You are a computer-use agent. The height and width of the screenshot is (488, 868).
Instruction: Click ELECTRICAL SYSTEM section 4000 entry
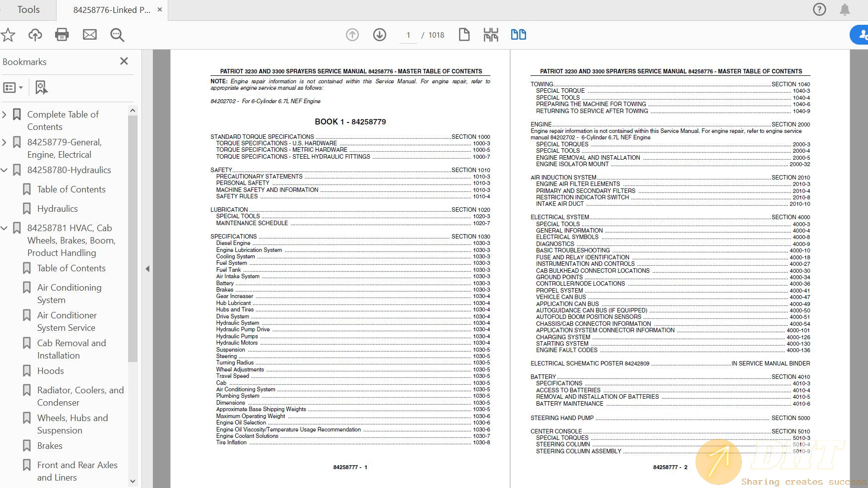click(670, 217)
